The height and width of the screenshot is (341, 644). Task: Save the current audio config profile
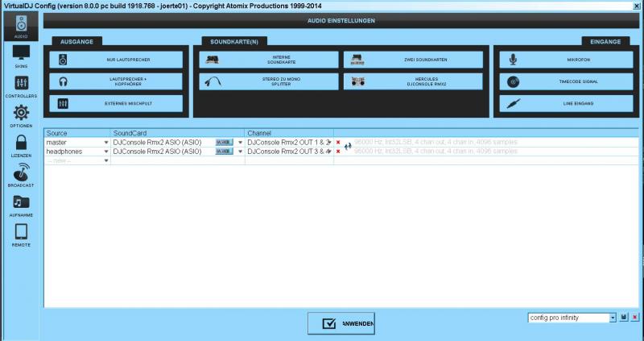click(x=625, y=317)
